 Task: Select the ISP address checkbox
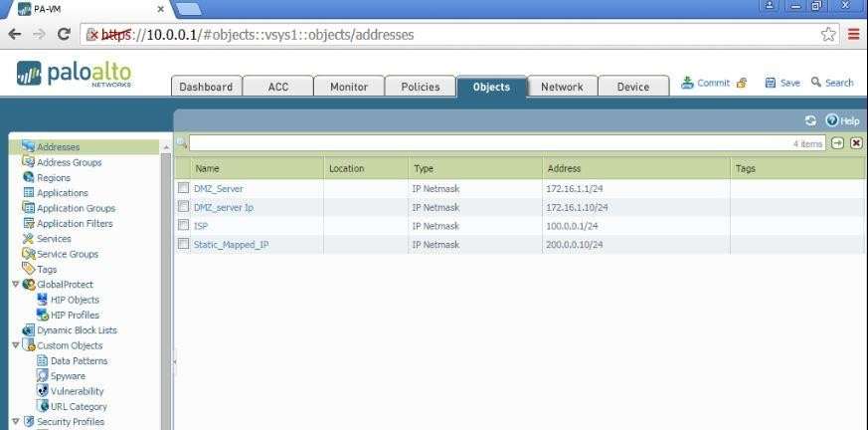(x=183, y=226)
